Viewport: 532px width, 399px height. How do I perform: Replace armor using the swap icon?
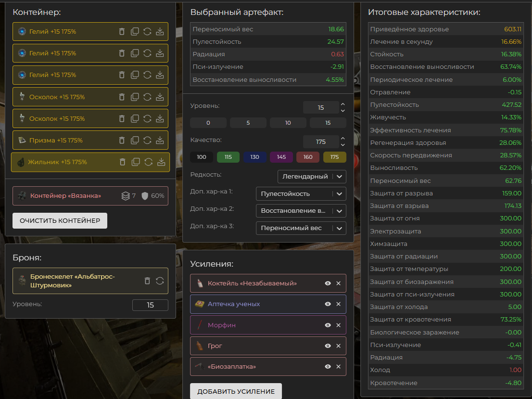[160, 281]
